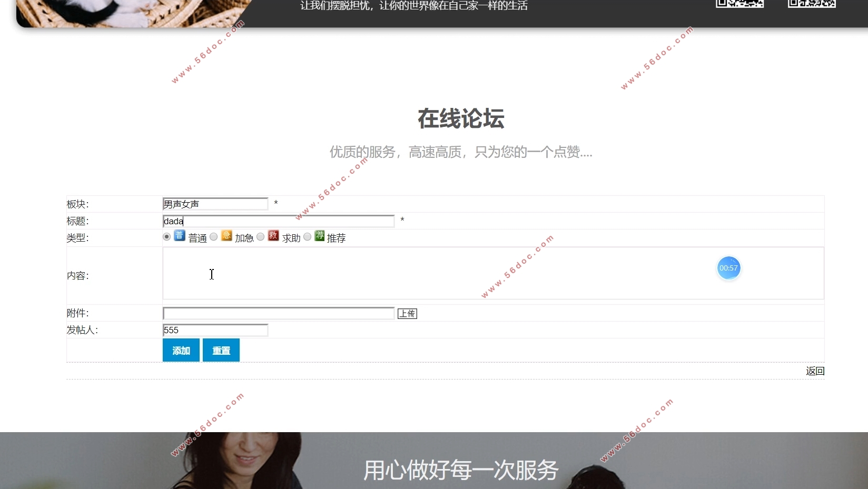The image size is (868, 489).
Task: Click the 发帖人 row label
Action: 82,330
